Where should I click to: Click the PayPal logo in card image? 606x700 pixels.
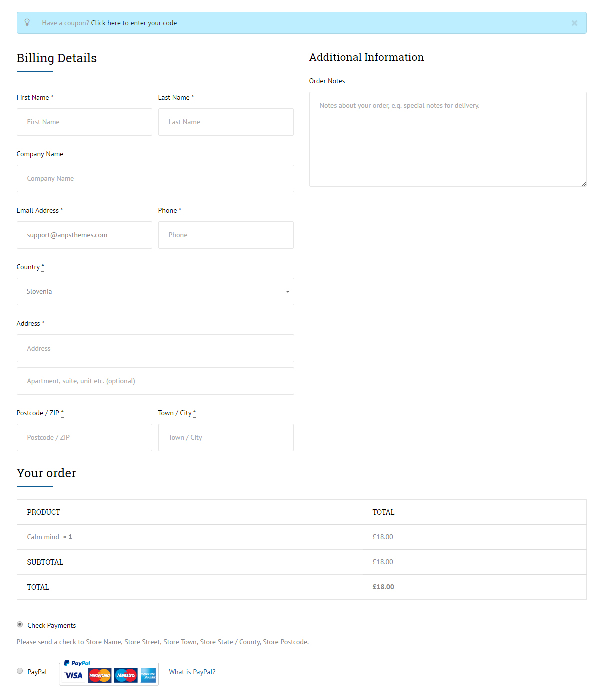coord(77,663)
